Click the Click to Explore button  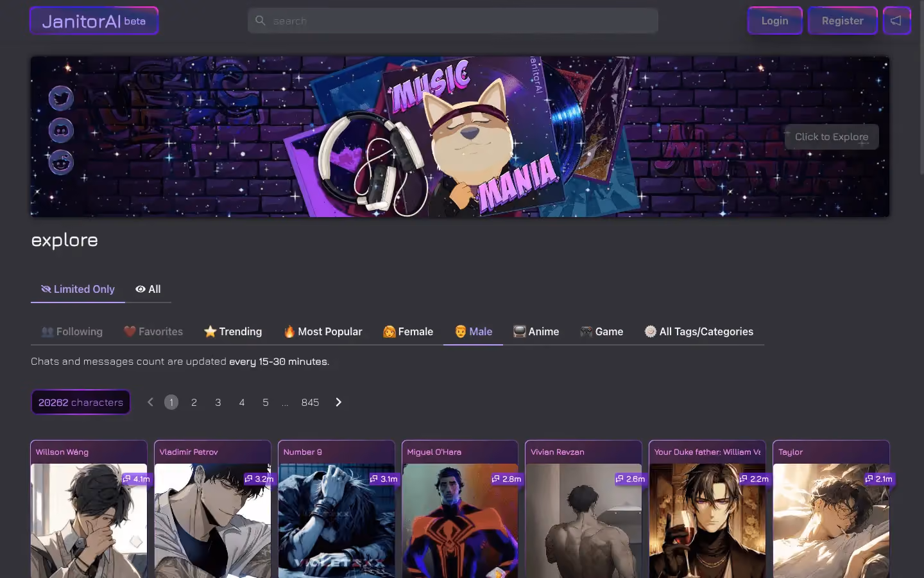point(832,137)
